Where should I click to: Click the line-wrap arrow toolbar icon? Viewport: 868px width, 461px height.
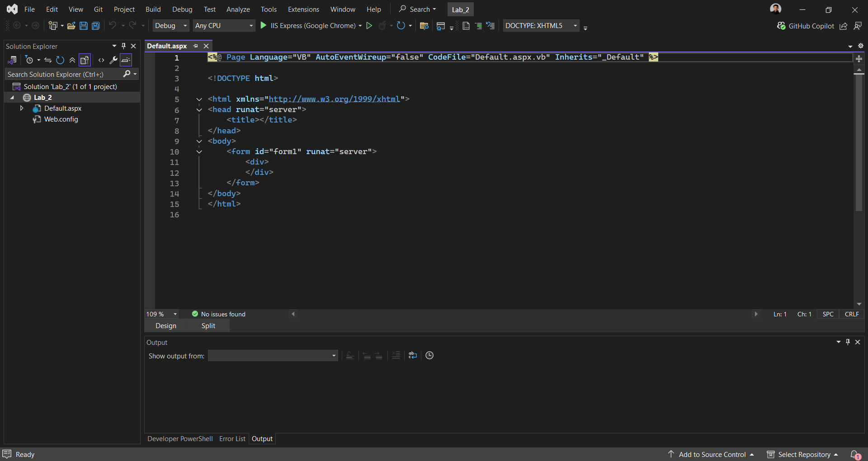491,26
